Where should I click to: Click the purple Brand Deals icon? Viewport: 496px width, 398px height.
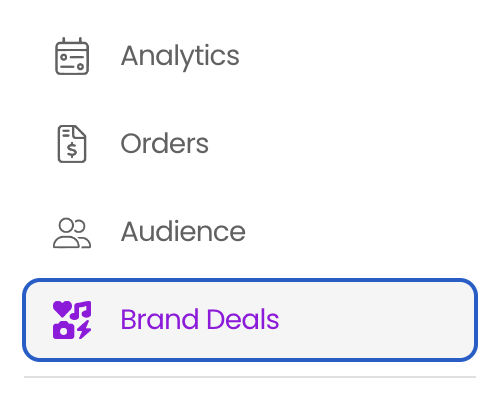point(72,320)
